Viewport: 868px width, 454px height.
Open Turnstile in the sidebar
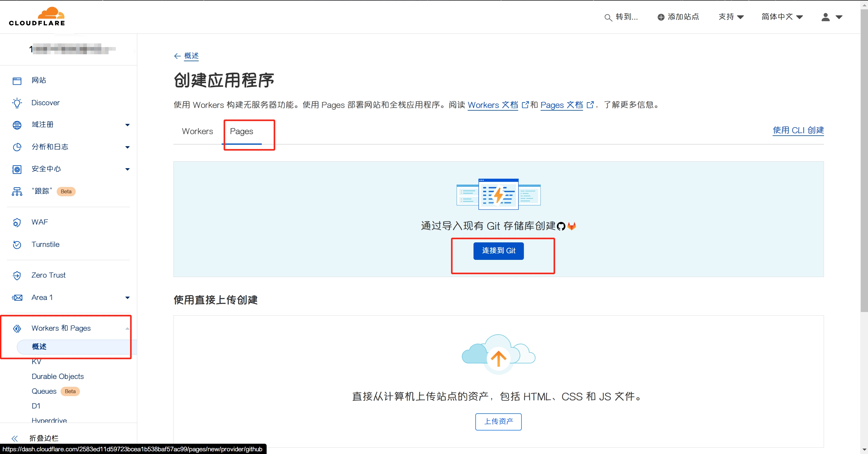point(46,244)
